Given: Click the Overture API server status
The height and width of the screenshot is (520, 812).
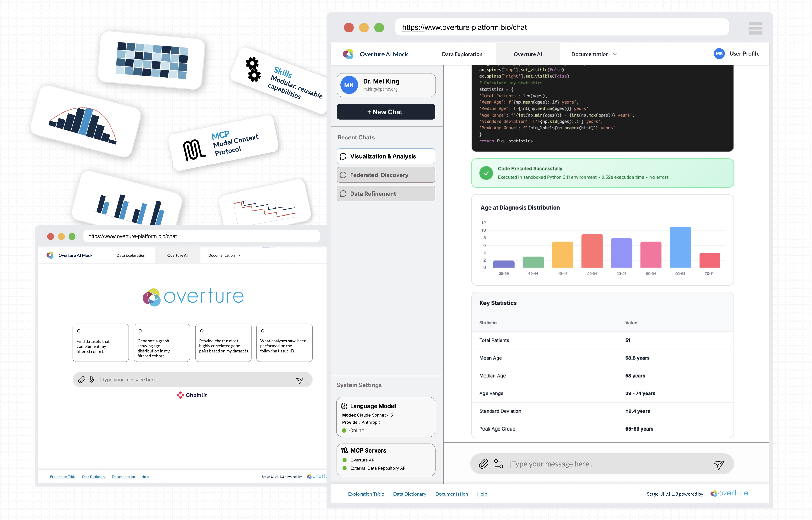Looking at the screenshot, I should [359, 460].
